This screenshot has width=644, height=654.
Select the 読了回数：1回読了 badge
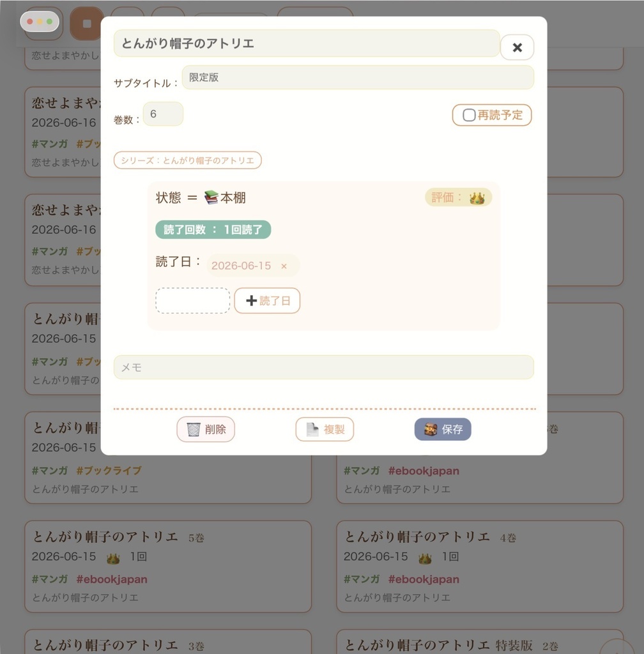tap(213, 229)
